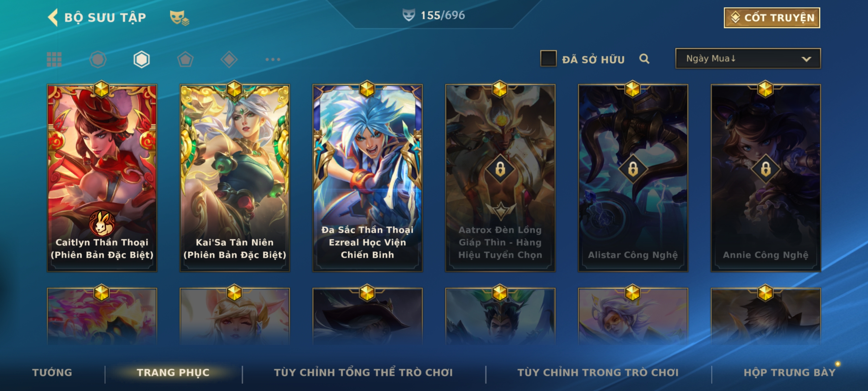Select the Kai'Sa Tân Niên skin card
The width and height of the screenshot is (868, 391).
coord(235,178)
